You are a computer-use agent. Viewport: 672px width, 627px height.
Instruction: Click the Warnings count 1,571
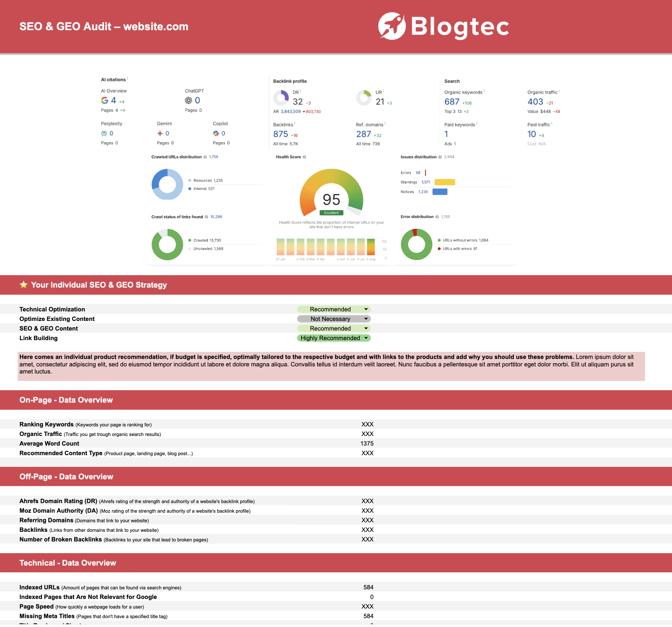[426, 182]
